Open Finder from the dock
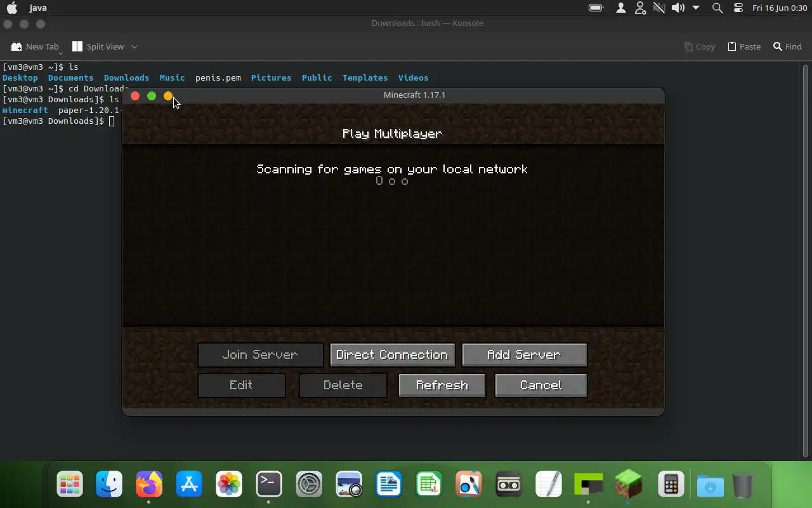 (109, 485)
